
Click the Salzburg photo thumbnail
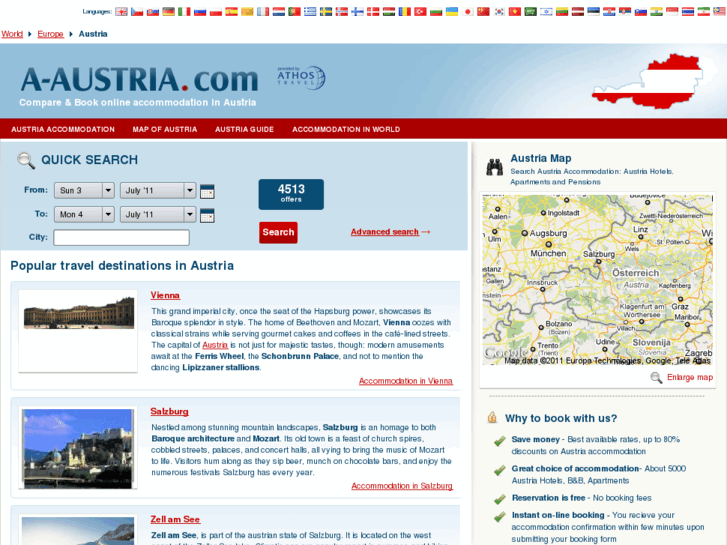coord(78,448)
